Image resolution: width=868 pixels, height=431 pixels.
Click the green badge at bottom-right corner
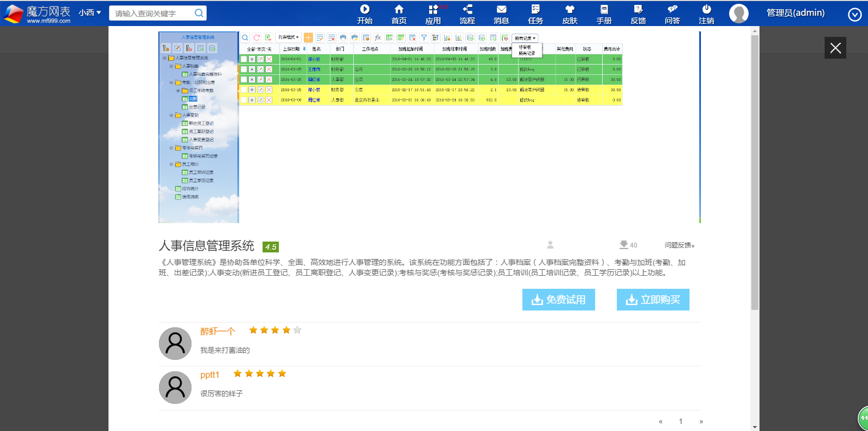coord(863,418)
